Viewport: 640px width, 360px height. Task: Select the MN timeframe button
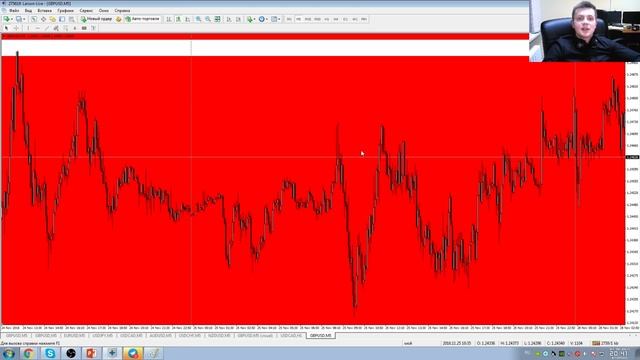pyautogui.click(x=364, y=19)
